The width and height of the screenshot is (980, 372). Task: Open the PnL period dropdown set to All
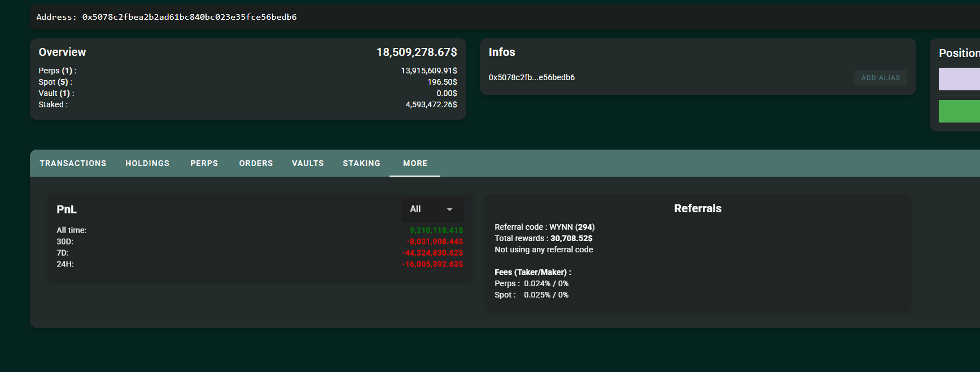(x=432, y=209)
